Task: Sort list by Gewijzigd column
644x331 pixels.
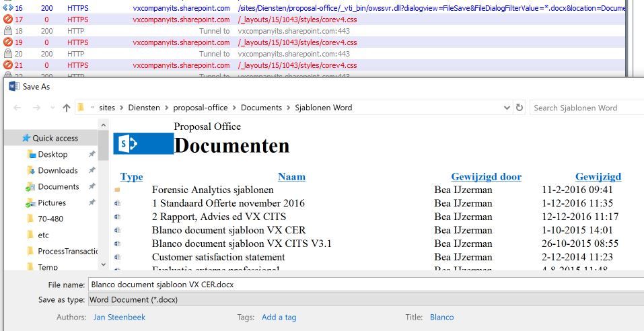Action: coord(598,177)
